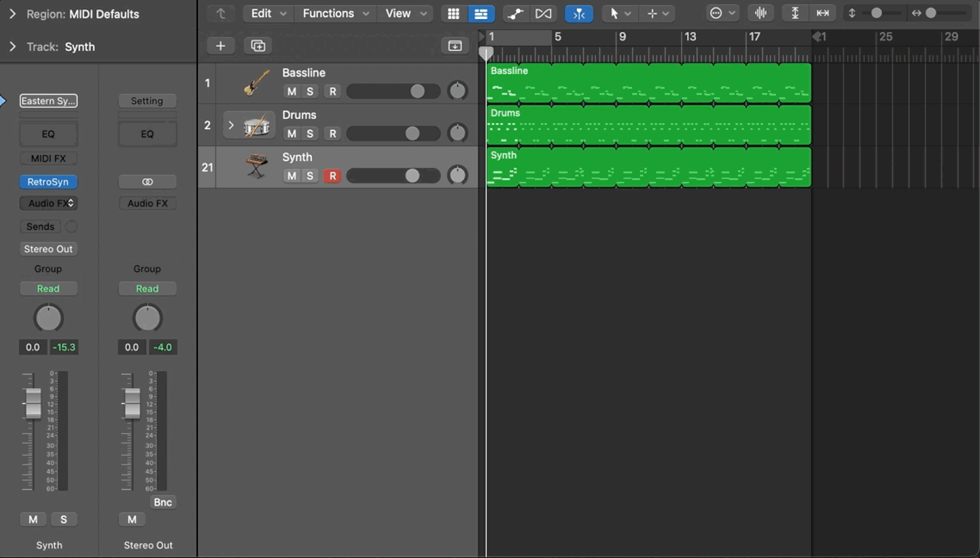
Task: Click the Bassline track volume slider
Action: click(393, 91)
